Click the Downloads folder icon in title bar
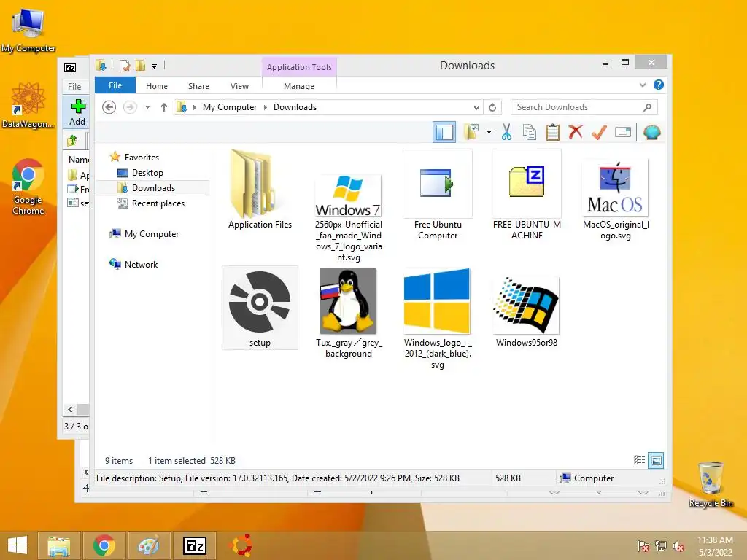 (101, 65)
